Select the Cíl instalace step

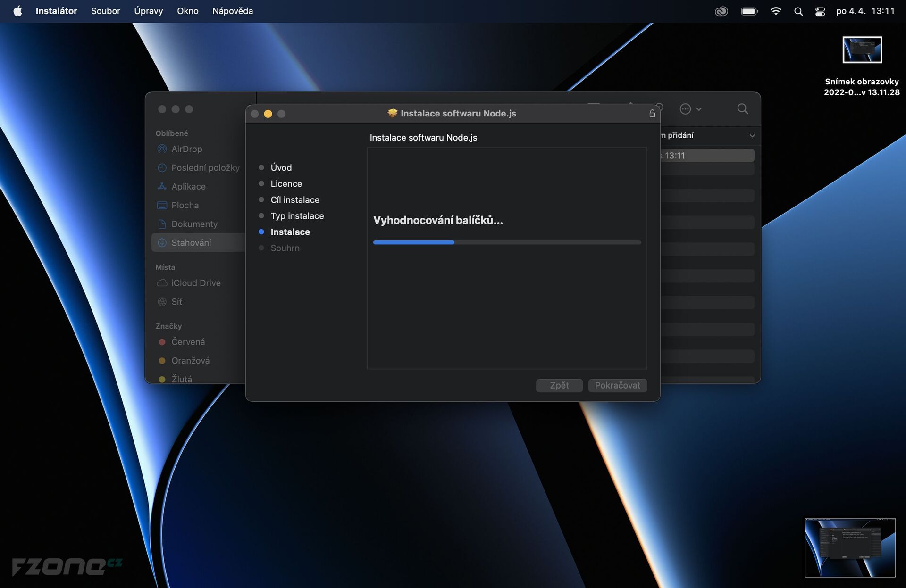click(x=294, y=199)
